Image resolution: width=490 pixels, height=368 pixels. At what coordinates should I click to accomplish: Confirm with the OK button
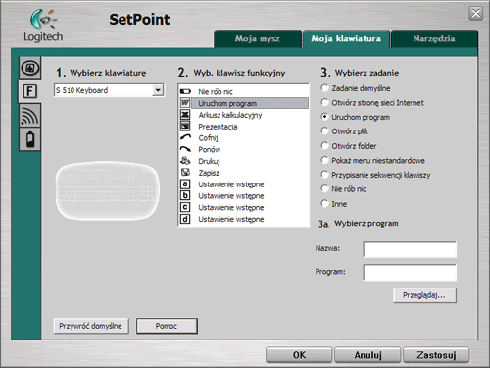299,355
